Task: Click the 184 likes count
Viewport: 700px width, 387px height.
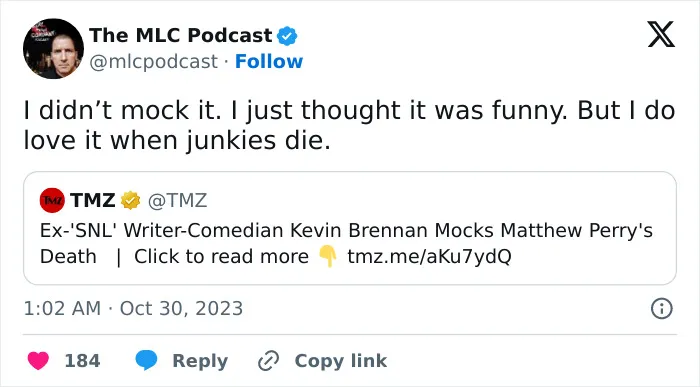Action: pos(83,361)
